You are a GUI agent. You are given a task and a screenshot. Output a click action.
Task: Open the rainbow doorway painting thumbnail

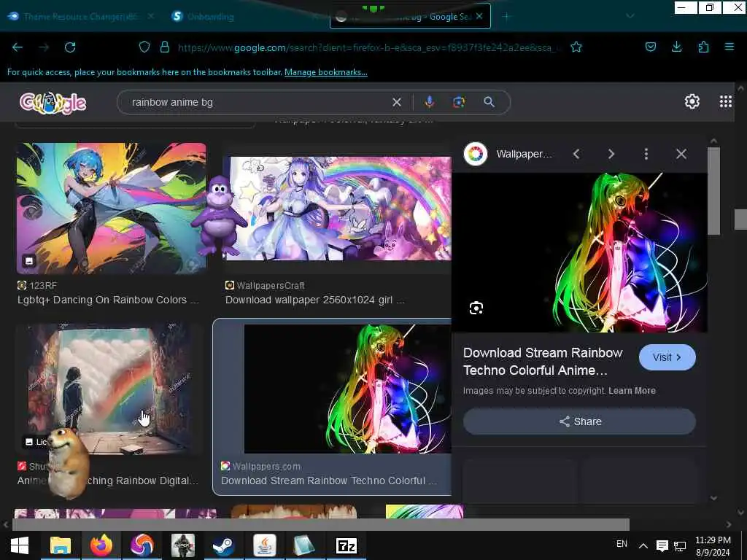click(109, 389)
